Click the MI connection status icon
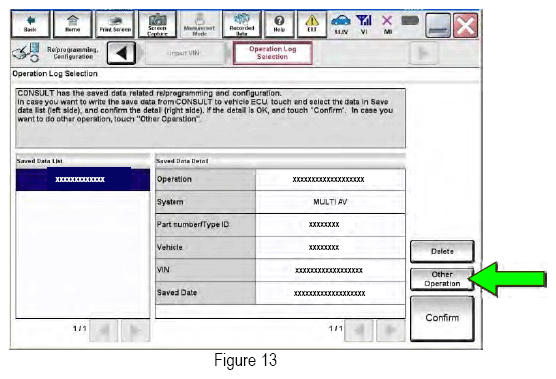Image resolution: width=556 pixels, height=379 pixels. tap(388, 24)
